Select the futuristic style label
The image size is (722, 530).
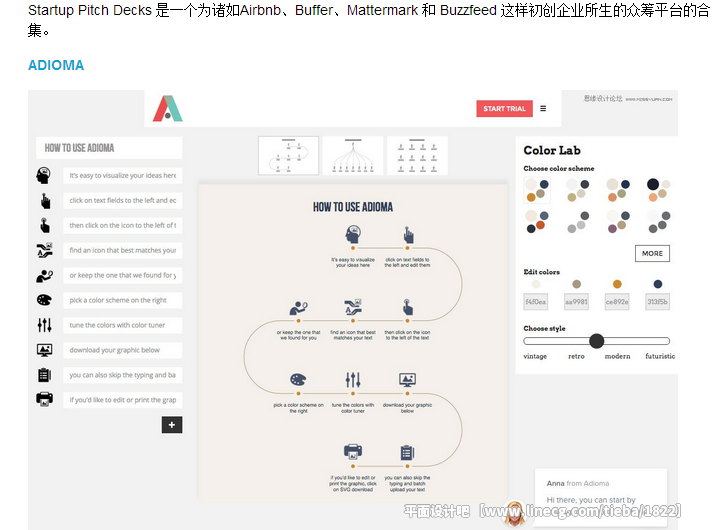660,356
